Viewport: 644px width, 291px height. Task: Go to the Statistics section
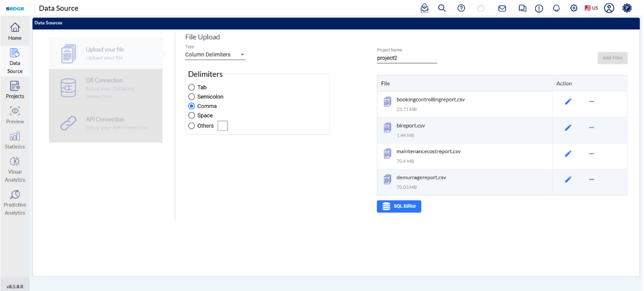pyautogui.click(x=15, y=139)
